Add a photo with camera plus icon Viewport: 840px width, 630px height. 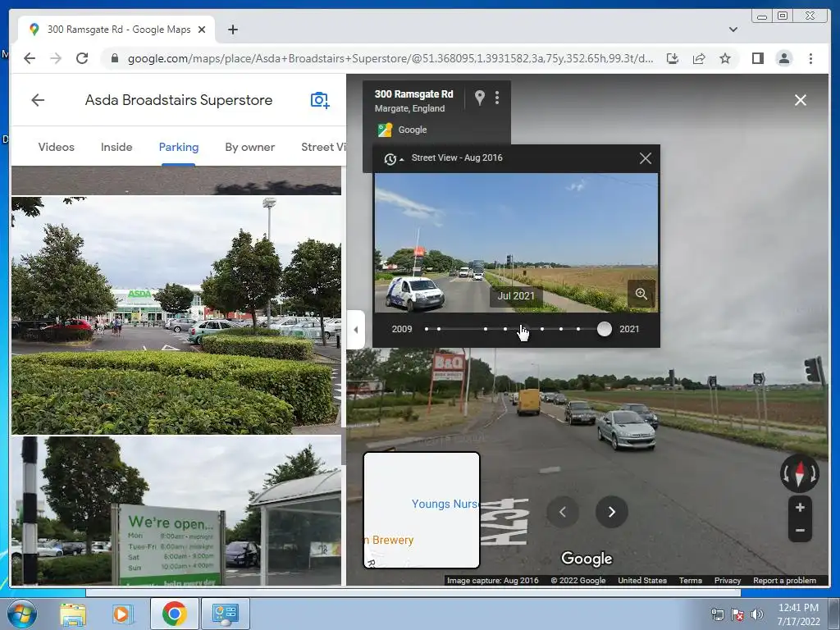click(320, 100)
